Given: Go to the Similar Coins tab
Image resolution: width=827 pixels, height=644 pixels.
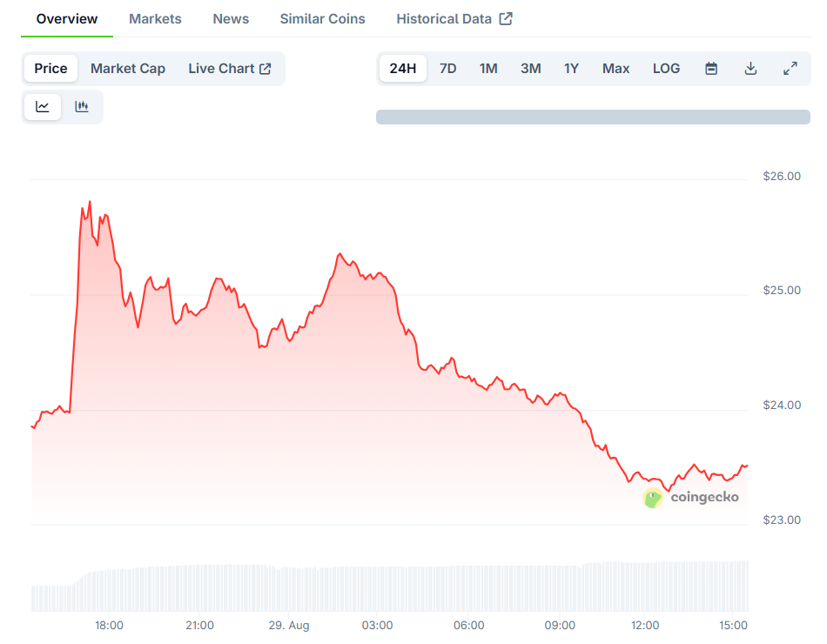Looking at the screenshot, I should coord(322,19).
